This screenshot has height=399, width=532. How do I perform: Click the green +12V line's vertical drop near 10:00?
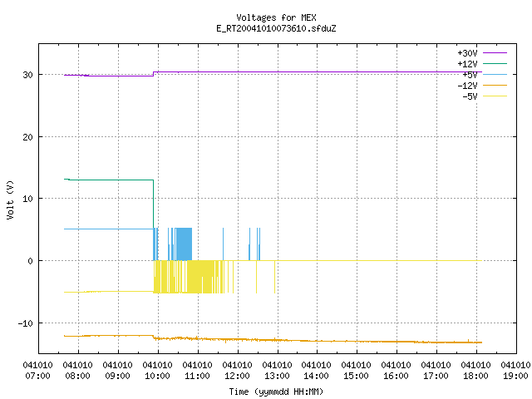tap(153, 204)
